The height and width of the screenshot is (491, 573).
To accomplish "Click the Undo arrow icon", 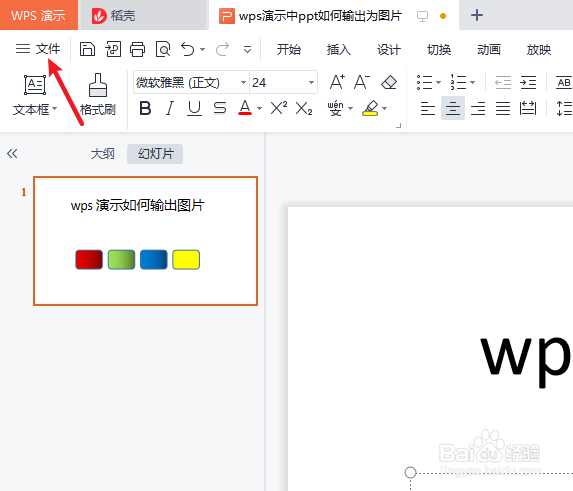I will [188, 49].
